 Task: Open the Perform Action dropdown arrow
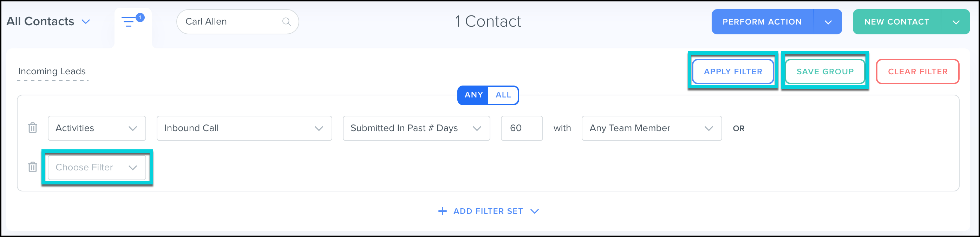pyautogui.click(x=828, y=22)
